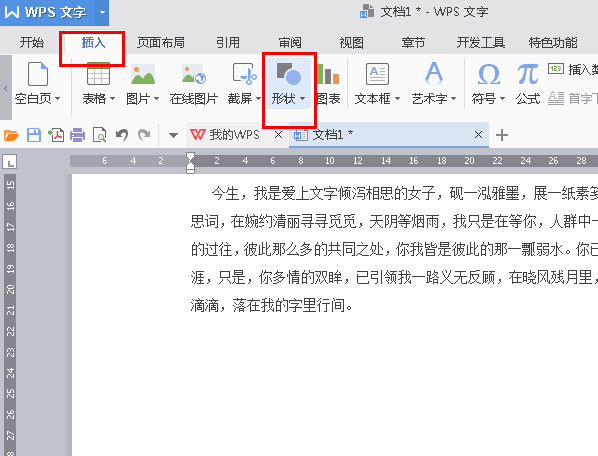Expand the 艺术字 dropdown arrow
The image size is (598, 456).
453,99
